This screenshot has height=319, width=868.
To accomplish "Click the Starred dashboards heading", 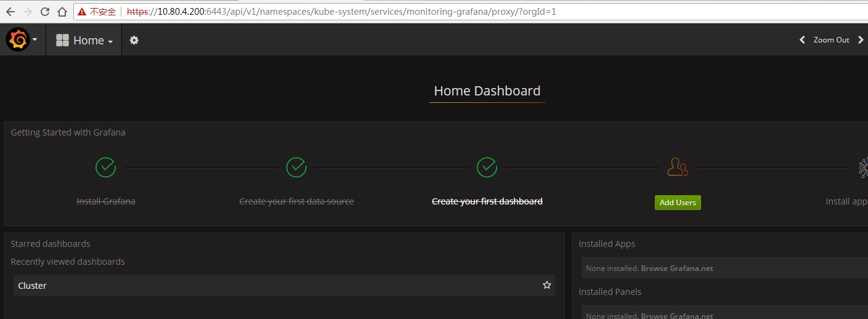I will (x=51, y=244).
